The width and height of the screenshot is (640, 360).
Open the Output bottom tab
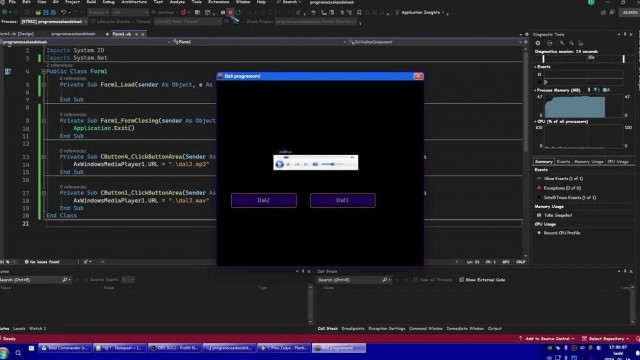494,329
